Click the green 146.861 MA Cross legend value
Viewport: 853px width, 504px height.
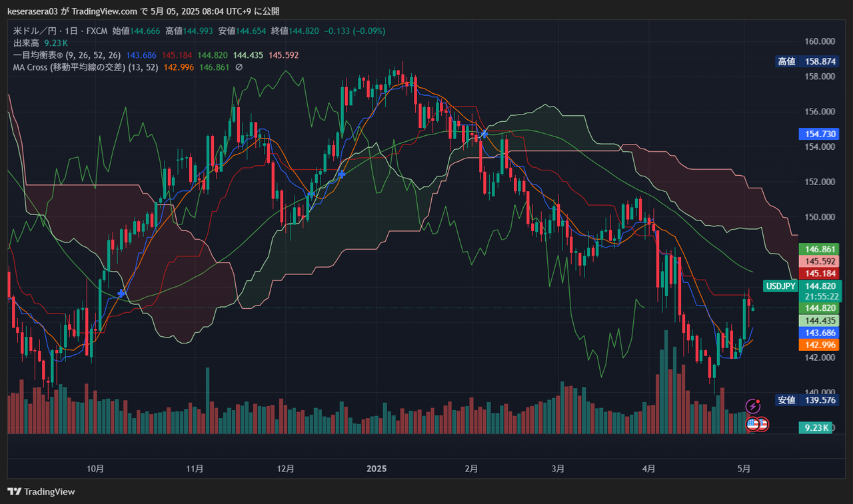215,67
